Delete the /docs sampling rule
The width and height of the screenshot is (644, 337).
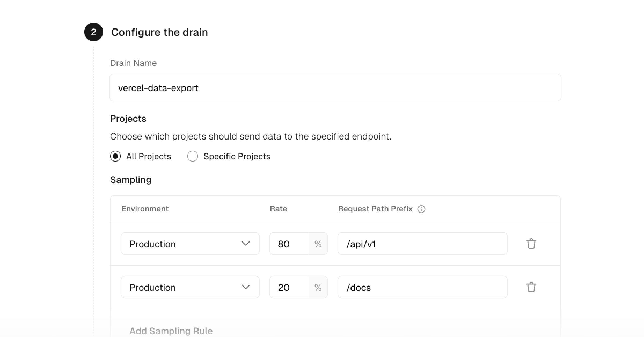coord(532,287)
